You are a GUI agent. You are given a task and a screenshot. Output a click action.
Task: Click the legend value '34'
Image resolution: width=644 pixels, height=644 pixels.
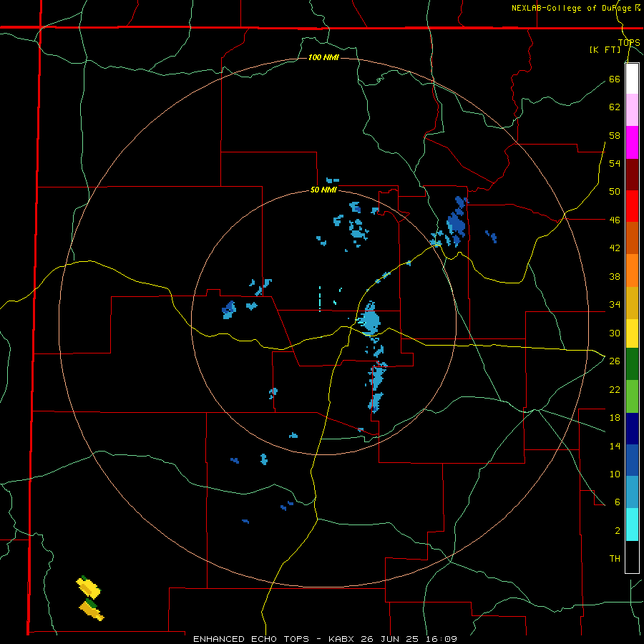tap(615, 305)
